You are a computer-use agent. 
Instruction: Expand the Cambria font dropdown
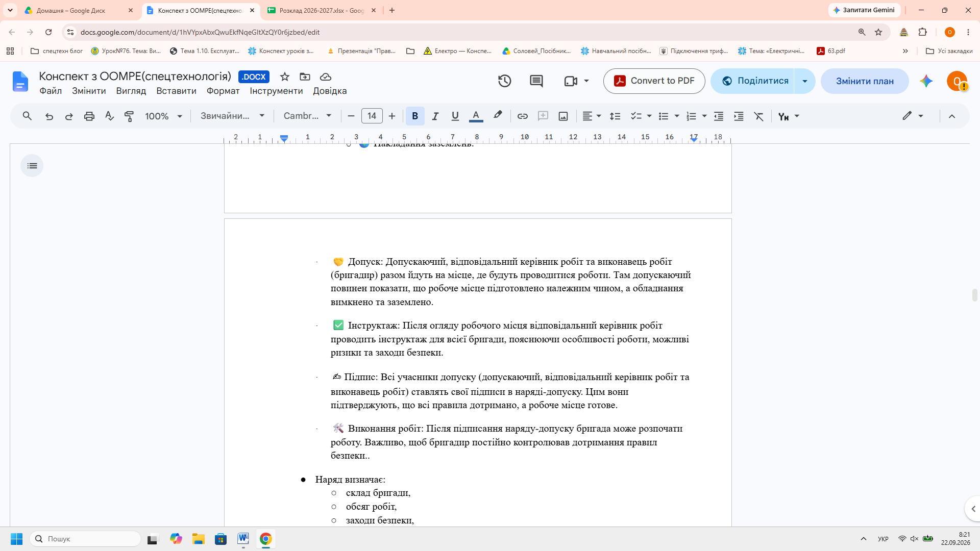coord(308,116)
